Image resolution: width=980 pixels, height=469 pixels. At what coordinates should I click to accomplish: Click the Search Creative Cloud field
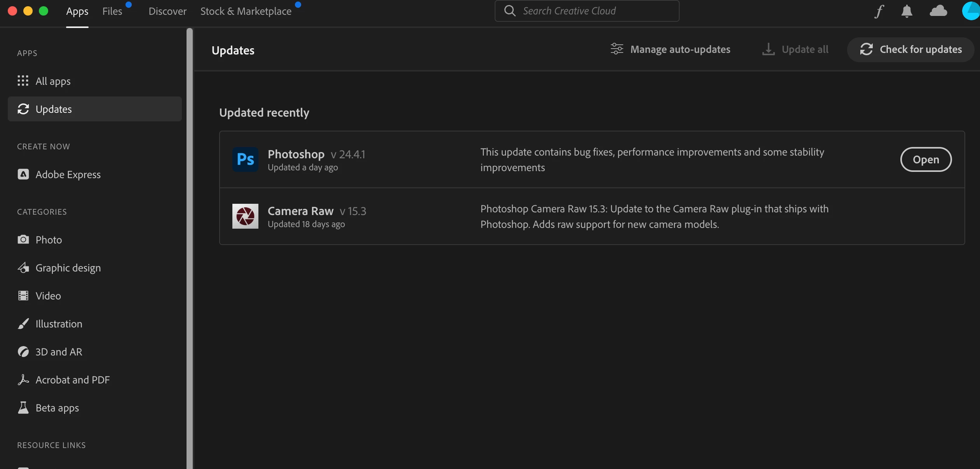point(587,11)
